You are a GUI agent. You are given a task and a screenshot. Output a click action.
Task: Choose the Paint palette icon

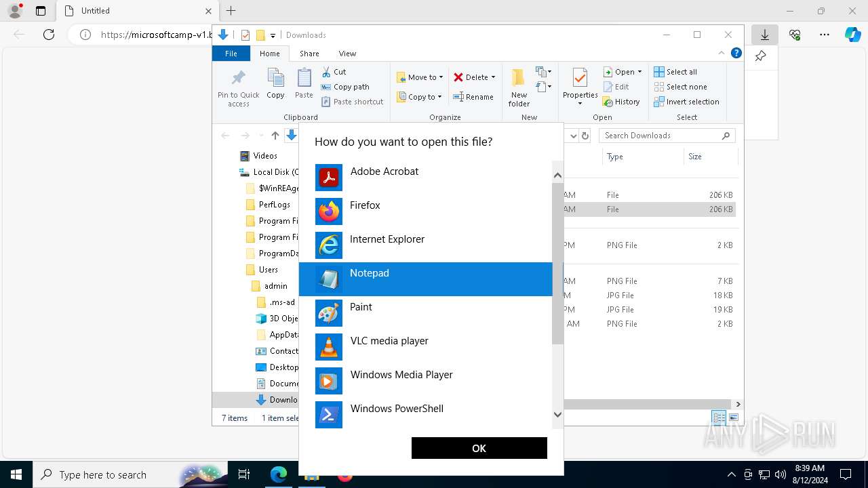329,313
